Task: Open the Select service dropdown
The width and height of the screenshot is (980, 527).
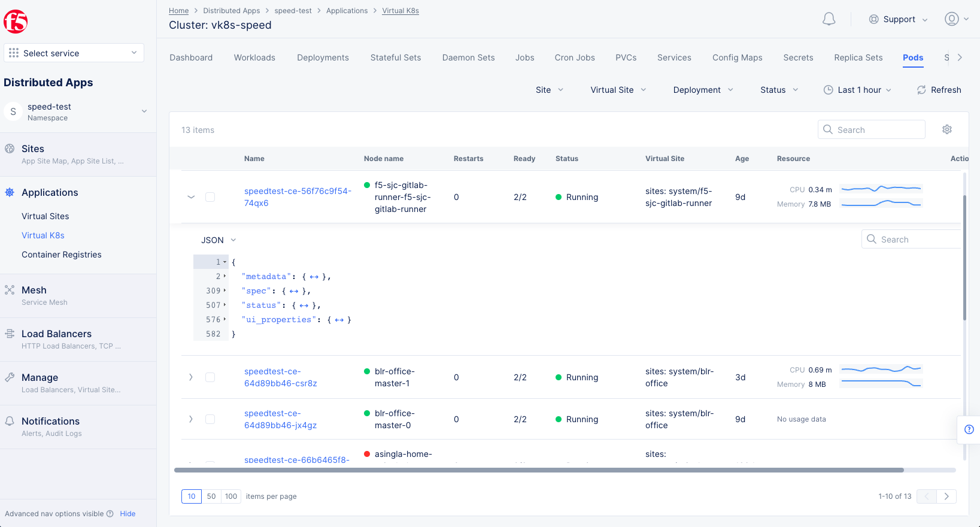Action: 74,53
